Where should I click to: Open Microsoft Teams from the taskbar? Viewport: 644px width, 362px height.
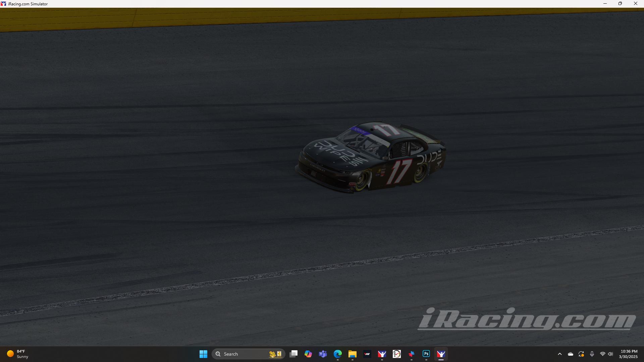[323, 354]
